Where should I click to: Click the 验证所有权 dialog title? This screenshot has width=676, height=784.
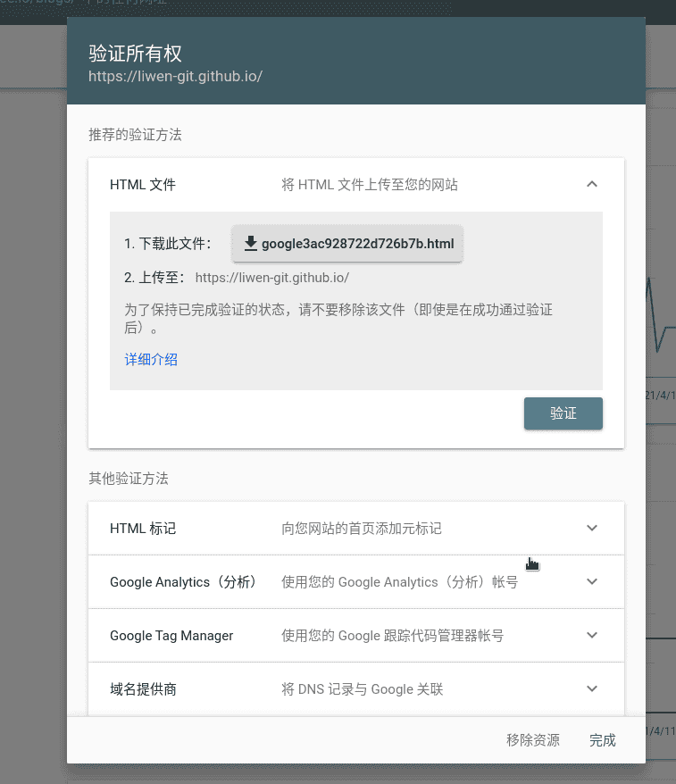click(x=135, y=54)
